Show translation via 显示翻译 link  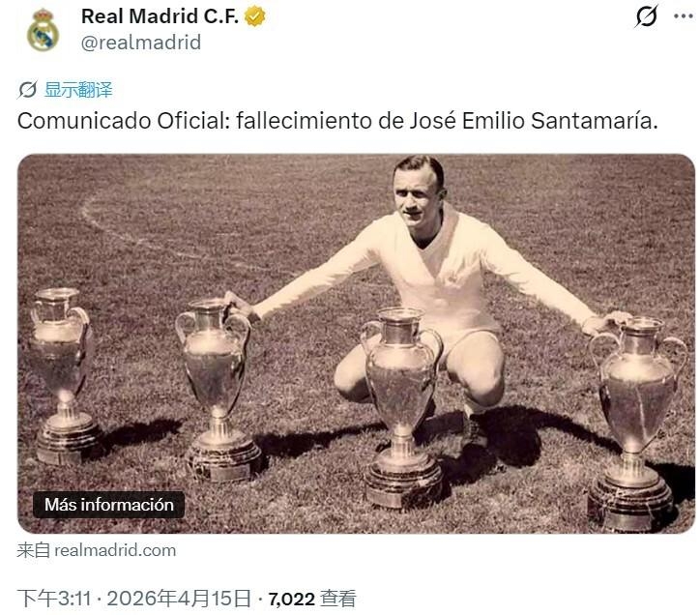click(x=78, y=89)
